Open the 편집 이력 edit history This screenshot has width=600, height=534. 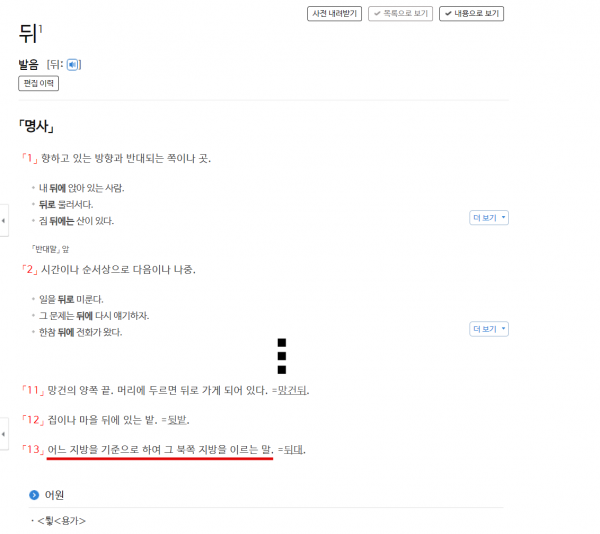39,83
